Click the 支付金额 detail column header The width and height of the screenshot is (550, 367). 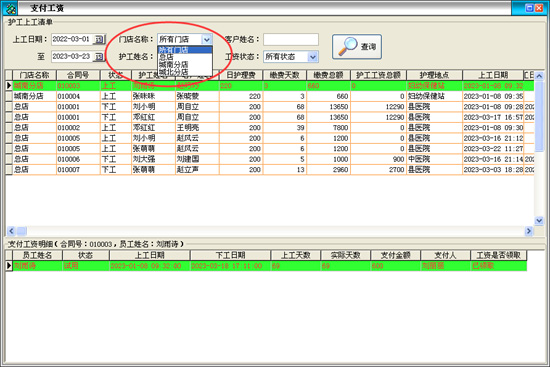click(395, 255)
